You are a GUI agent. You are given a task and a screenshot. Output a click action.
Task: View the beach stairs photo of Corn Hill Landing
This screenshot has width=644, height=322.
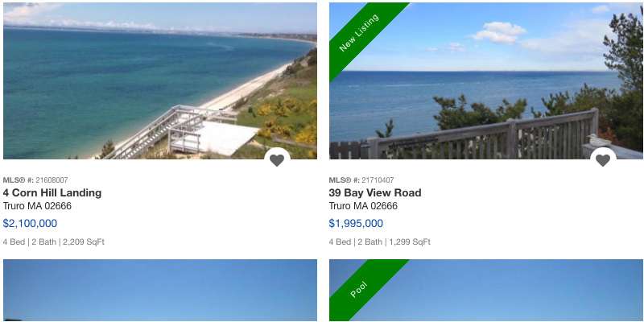click(159, 81)
